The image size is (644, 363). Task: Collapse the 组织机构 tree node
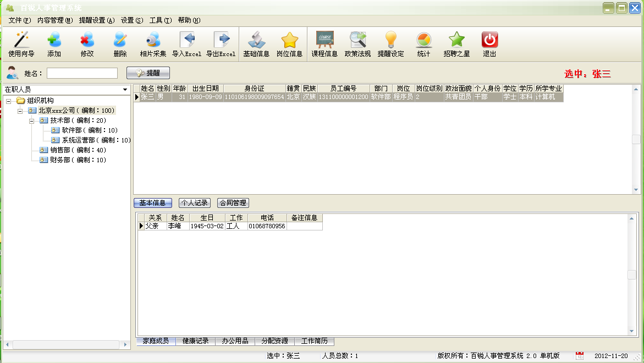(8, 101)
